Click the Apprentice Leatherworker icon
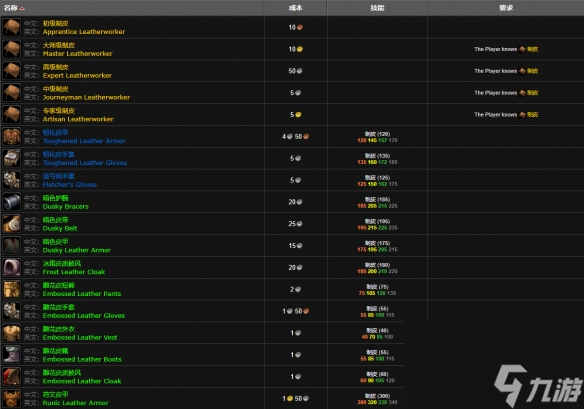Viewport: 584px width, 409px height. point(12,27)
